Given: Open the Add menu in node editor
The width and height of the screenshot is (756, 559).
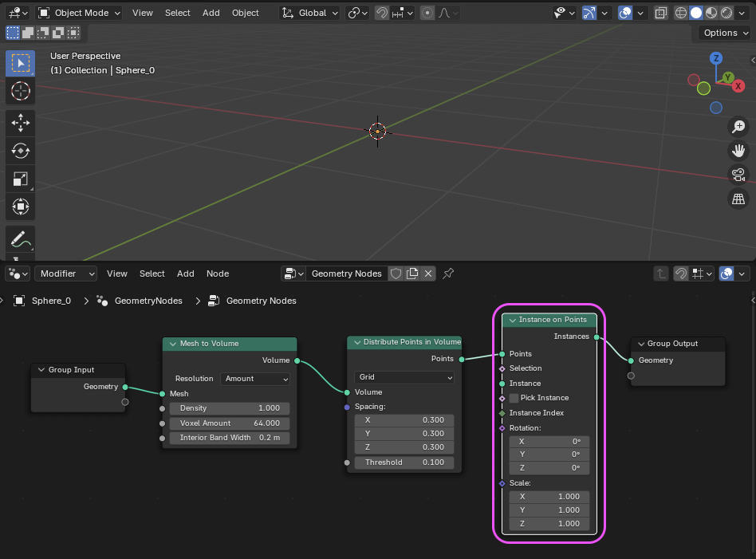Looking at the screenshot, I should (185, 274).
